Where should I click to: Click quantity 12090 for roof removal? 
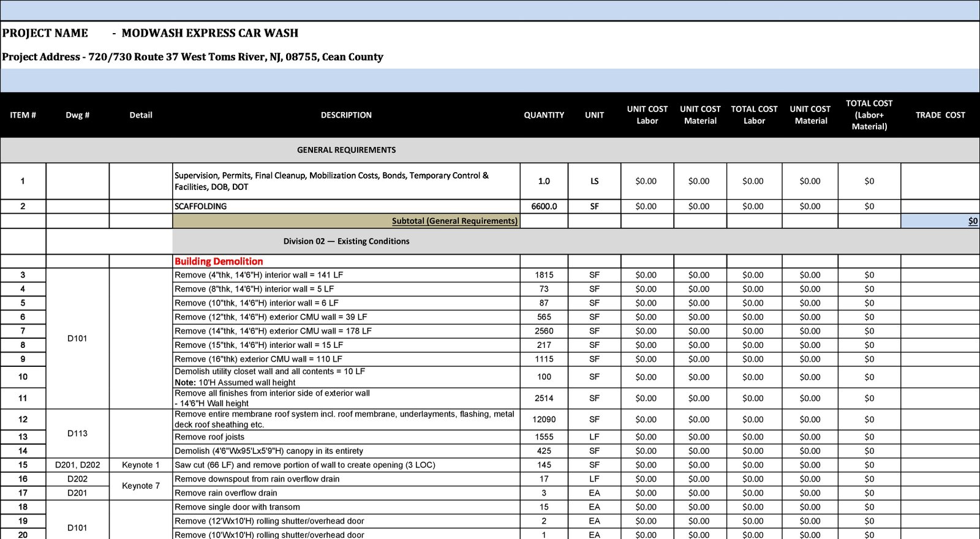pyautogui.click(x=544, y=420)
